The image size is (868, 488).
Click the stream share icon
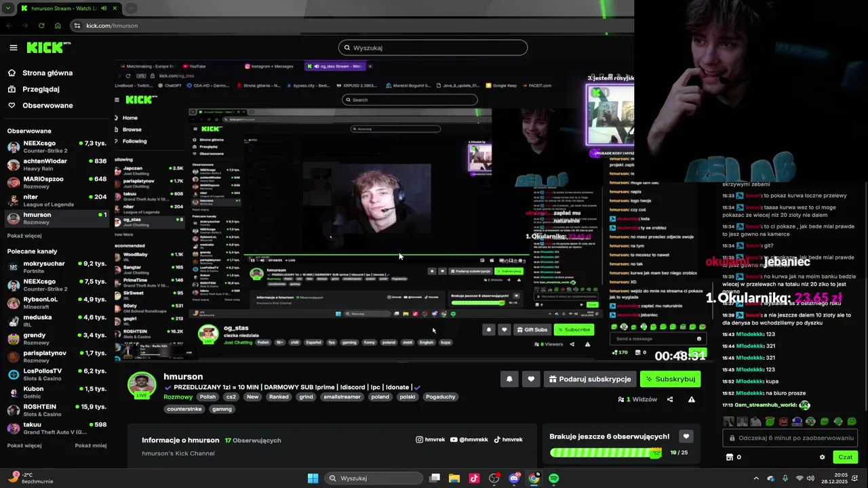(670, 399)
